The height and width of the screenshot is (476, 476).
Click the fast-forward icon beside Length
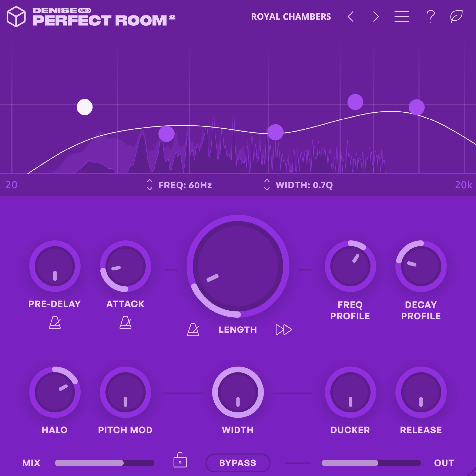click(284, 330)
